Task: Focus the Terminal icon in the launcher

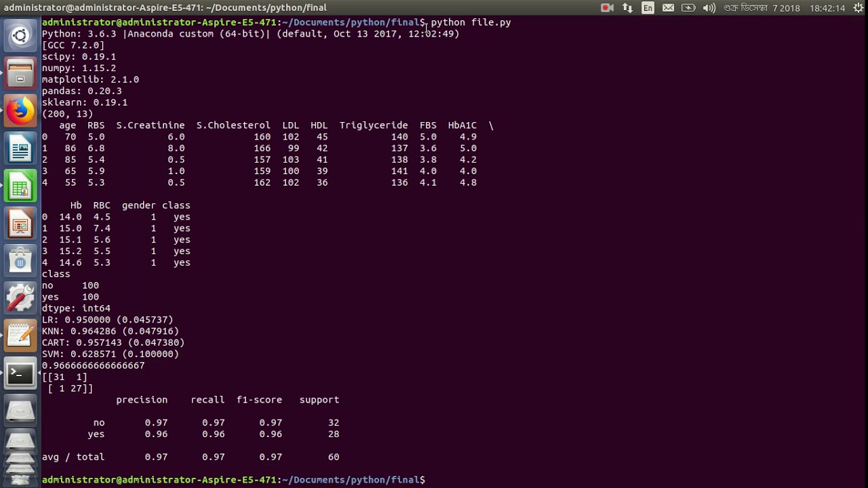Action: click(x=20, y=373)
